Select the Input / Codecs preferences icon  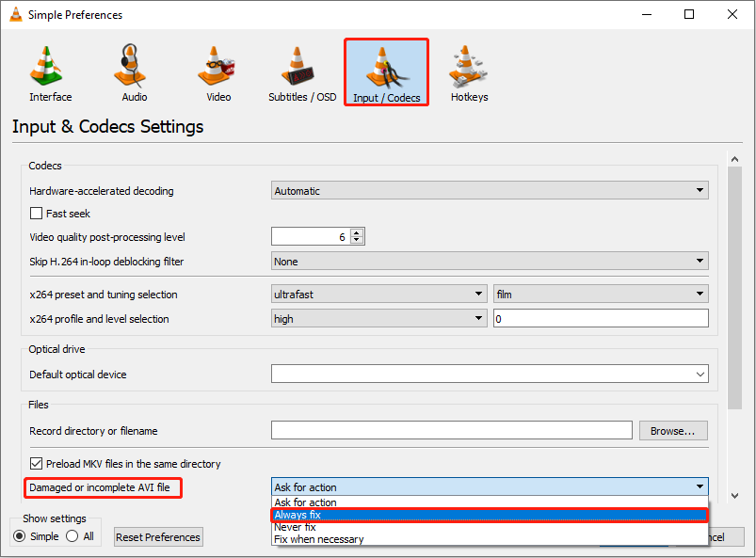point(386,72)
